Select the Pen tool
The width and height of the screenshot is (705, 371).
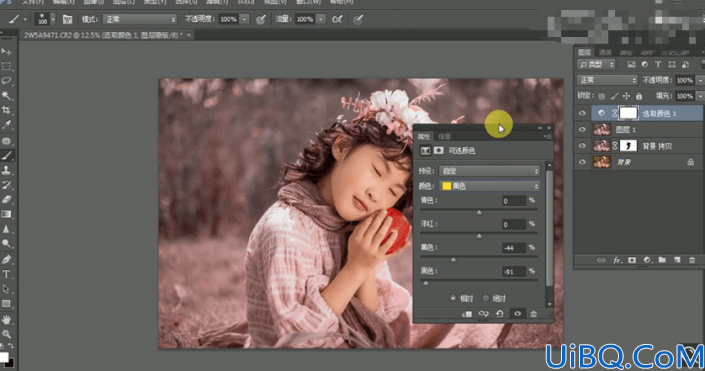[6, 259]
